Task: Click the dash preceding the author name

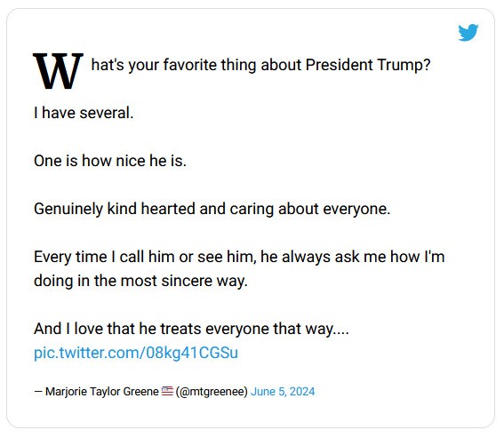Action: pos(38,392)
